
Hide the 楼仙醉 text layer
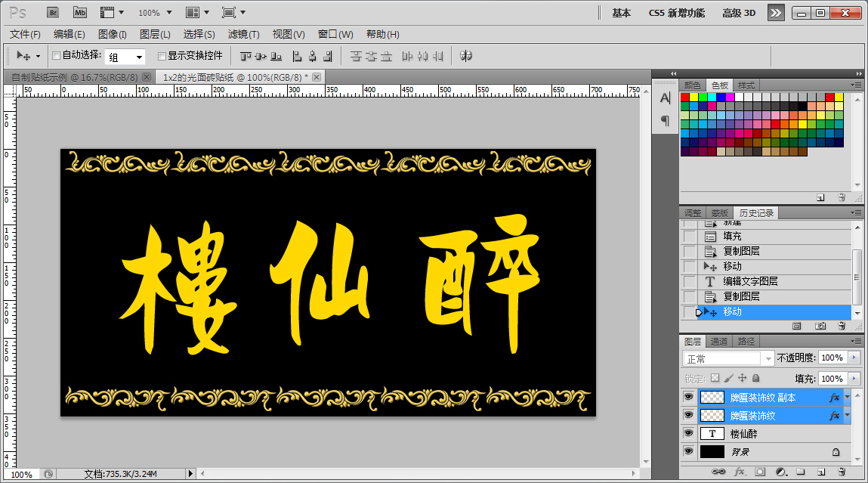(688, 433)
